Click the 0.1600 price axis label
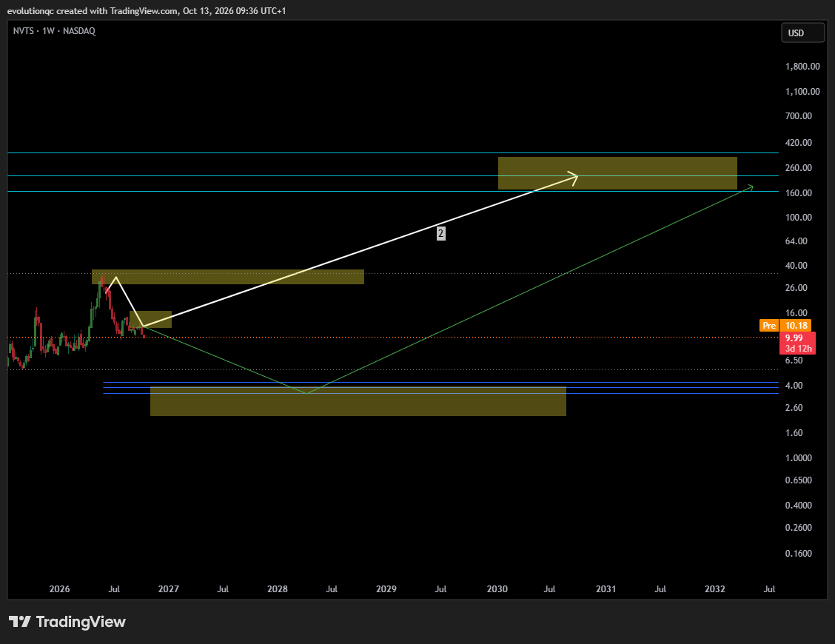The height and width of the screenshot is (644, 835). coord(799,554)
